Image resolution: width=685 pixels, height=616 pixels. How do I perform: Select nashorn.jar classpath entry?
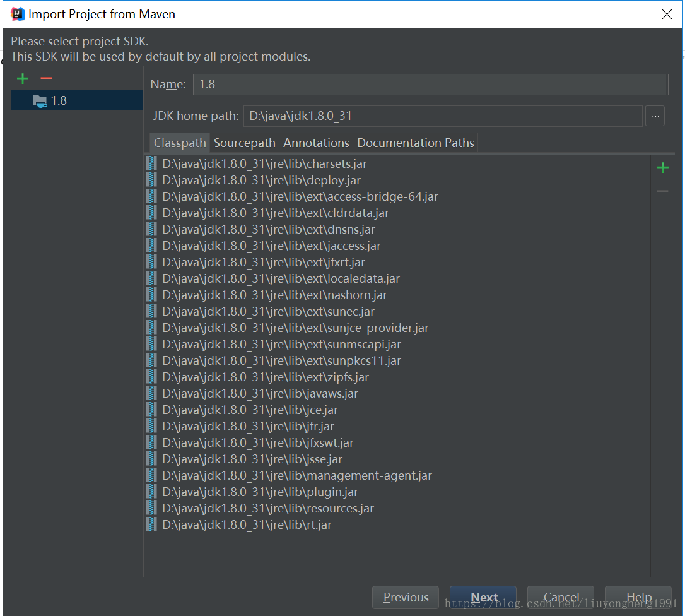coord(397,295)
